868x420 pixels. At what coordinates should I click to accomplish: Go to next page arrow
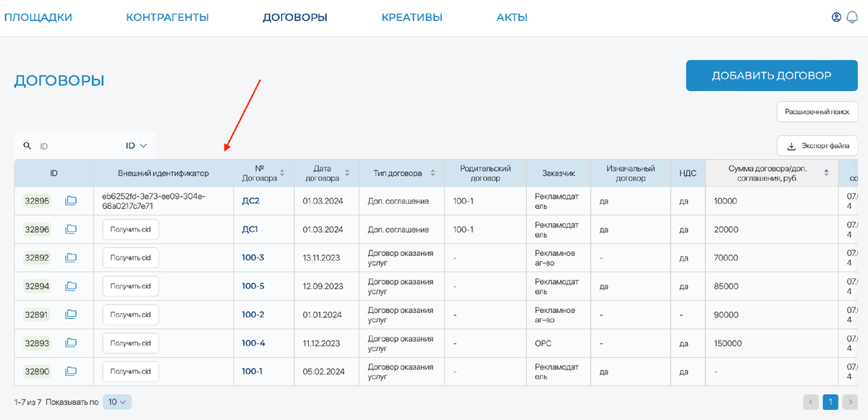point(850,402)
